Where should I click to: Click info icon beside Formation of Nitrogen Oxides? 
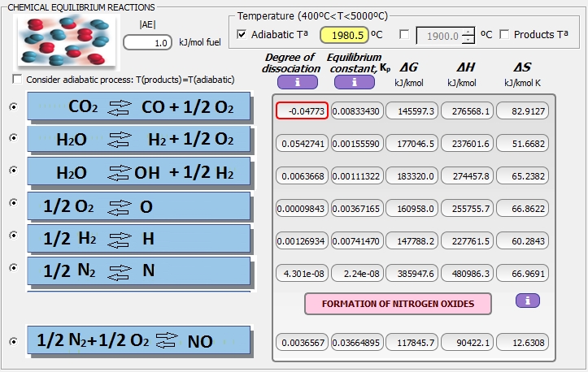pos(527,301)
